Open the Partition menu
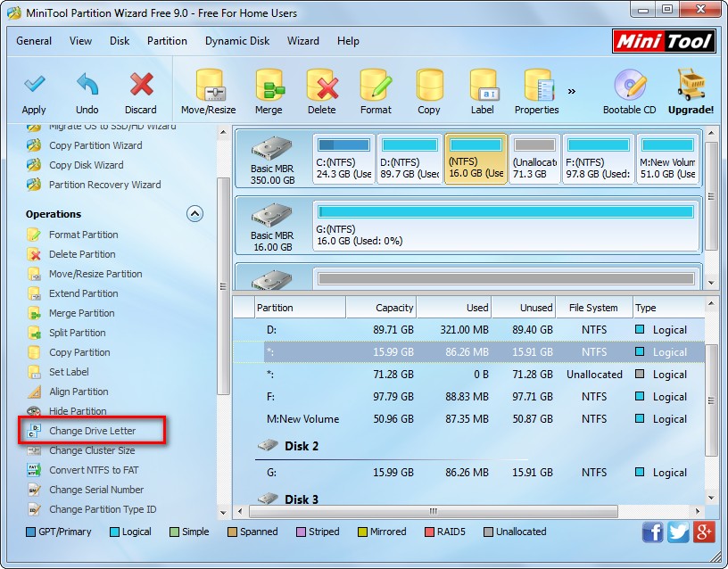The width and height of the screenshot is (728, 569). pyautogui.click(x=167, y=41)
